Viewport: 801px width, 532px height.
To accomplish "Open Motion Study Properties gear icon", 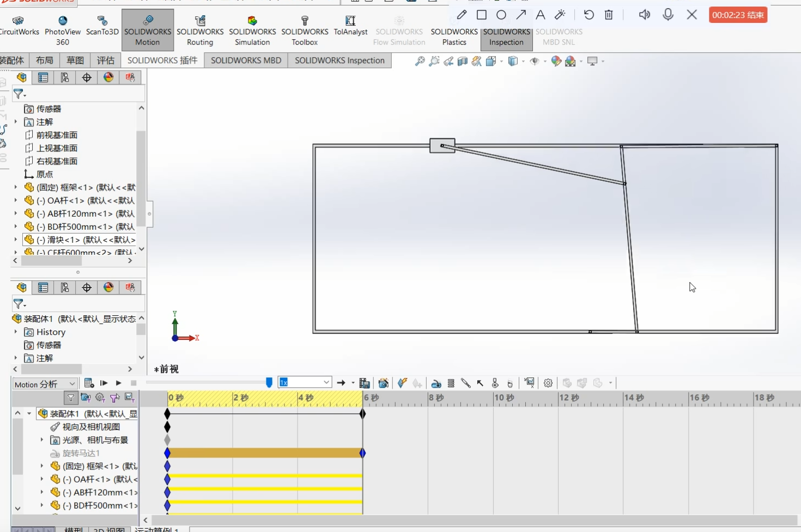I will coord(548,383).
